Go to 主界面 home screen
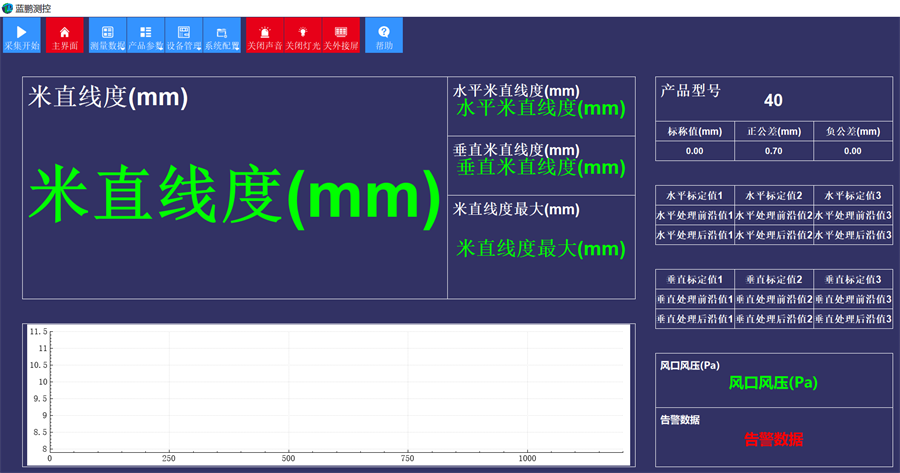 [64, 33]
